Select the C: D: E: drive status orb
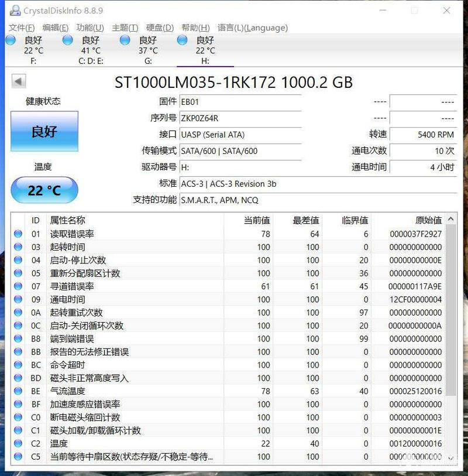Viewport: 468px width, 476px height. 68,40
